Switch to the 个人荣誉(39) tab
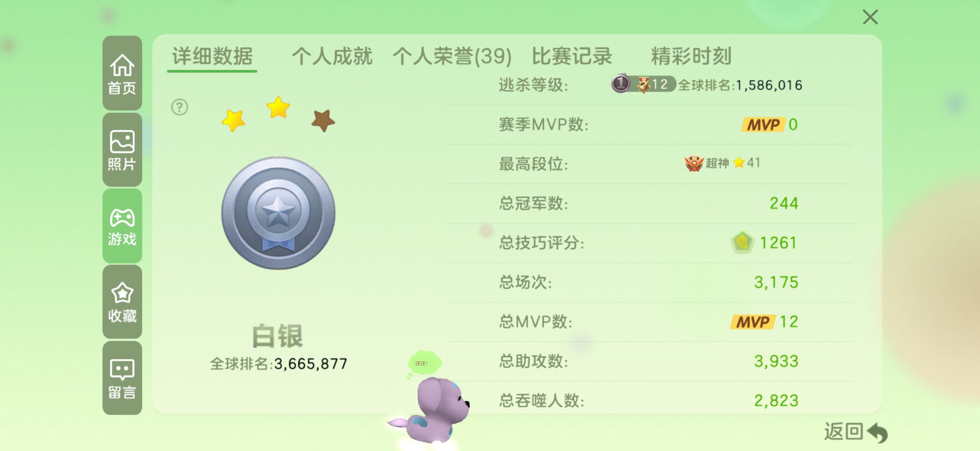The height and width of the screenshot is (451, 980). pos(452,56)
